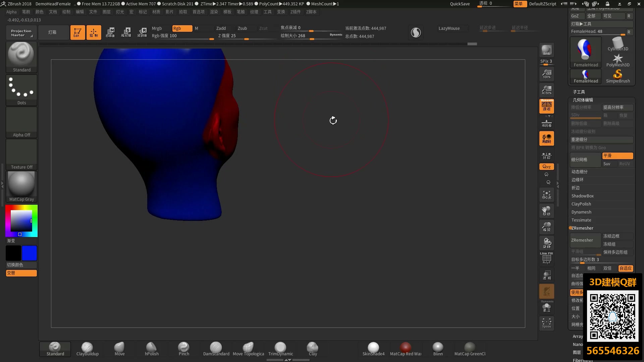Select the DamStandard brush
644x362 pixels.
[216, 349]
